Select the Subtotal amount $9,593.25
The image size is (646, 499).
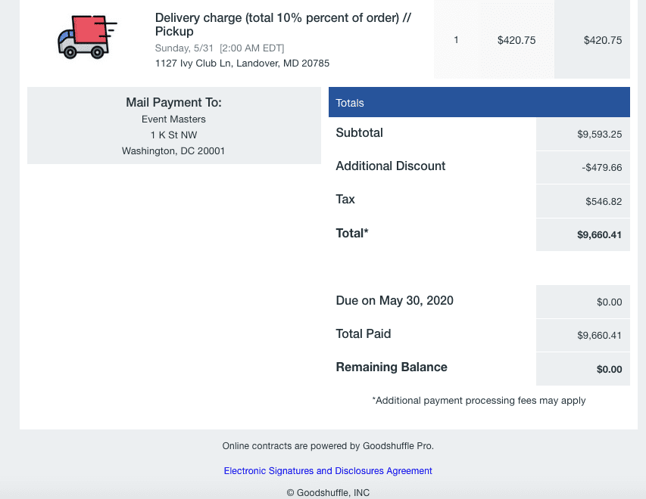click(599, 134)
